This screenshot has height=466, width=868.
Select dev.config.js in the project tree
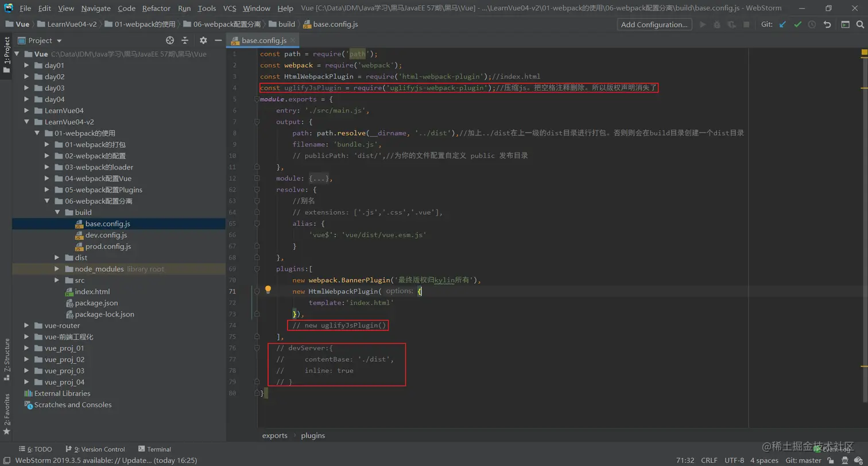tap(106, 235)
